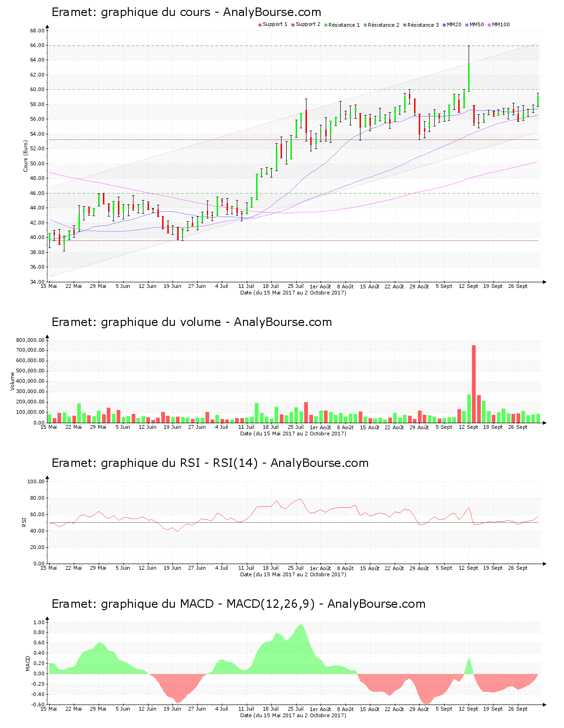This screenshot has width=564, height=728.
Task: Click the -0.60 value on MACD axis
Action: point(38,705)
